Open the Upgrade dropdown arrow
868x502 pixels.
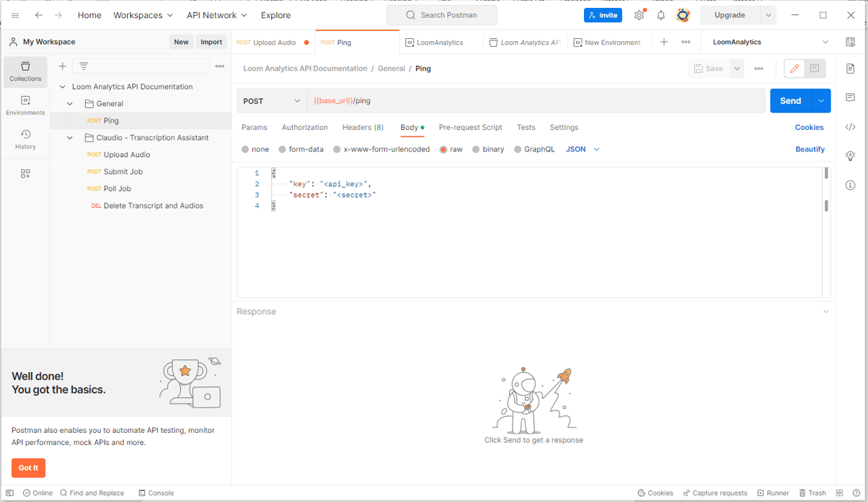(x=769, y=15)
